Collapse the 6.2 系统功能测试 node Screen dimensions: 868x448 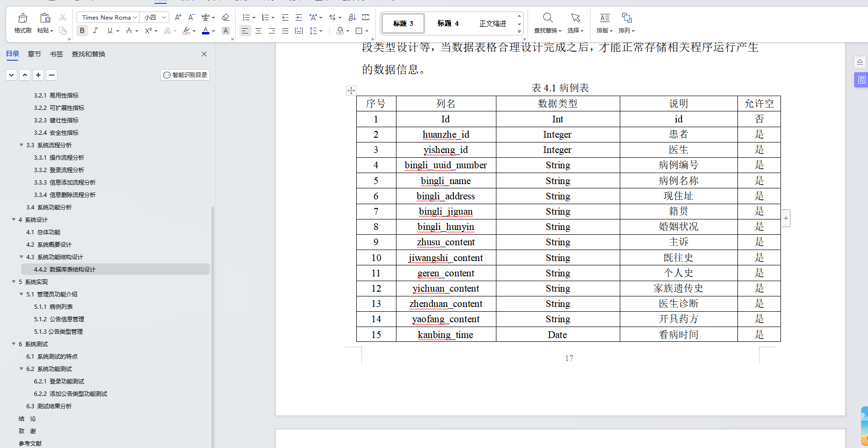pyautogui.click(x=21, y=369)
